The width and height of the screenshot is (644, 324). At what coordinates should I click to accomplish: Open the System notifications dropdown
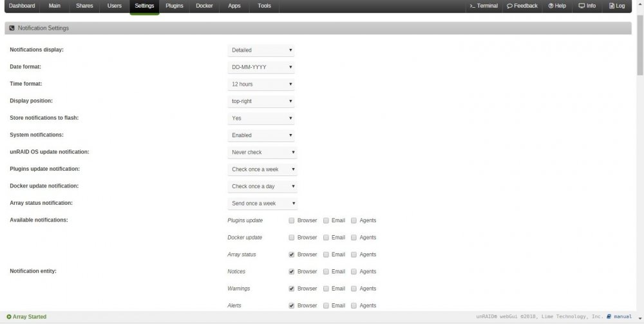coord(261,135)
